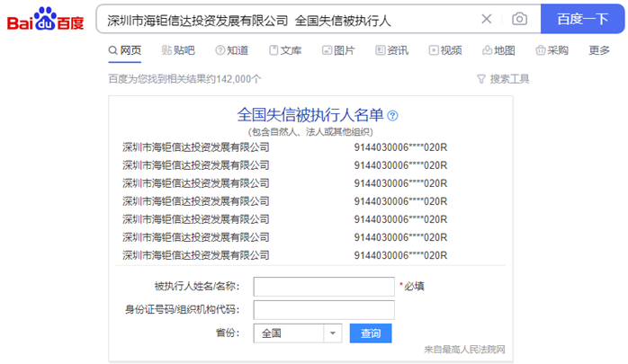The width and height of the screenshot is (628, 364).
Task: Open image search via the camera icon
Action: [519, 19]
